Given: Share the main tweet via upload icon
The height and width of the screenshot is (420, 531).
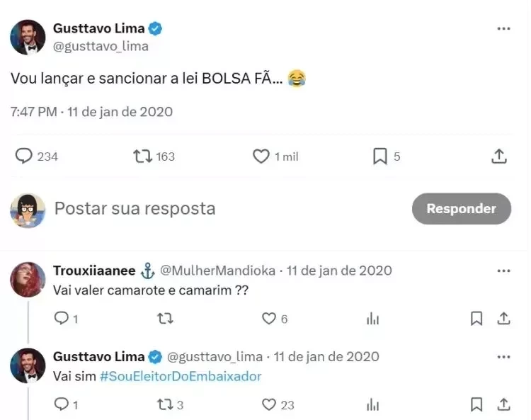Looking at the screenshot, I should tap(498, 156).
